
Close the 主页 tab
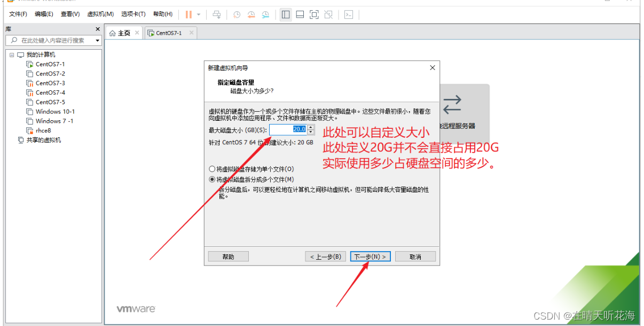[137, 33]
